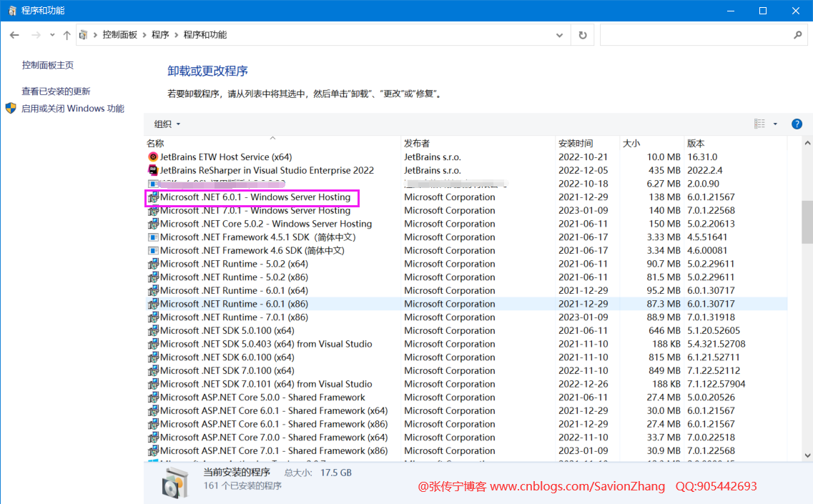The width and height of the screenshot is (813, 504).
Task: Click the help question mark icon
Action: pyautogui.click(x=797, y=124)
